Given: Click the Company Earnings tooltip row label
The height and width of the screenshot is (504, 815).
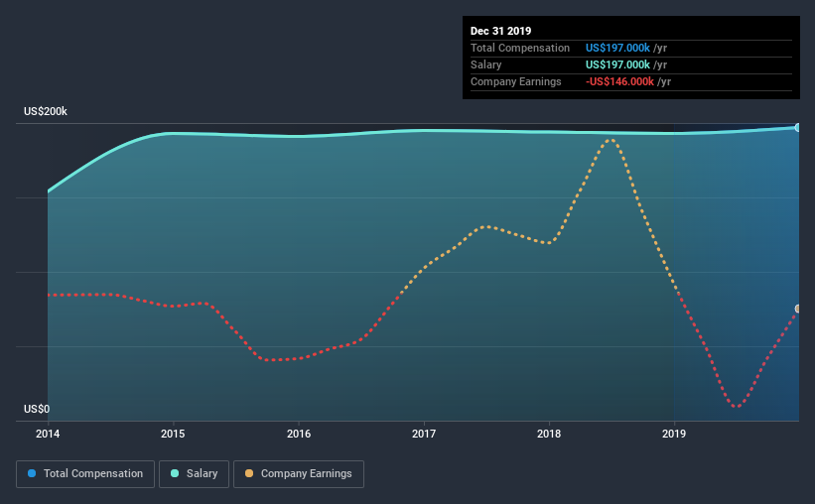Looking at the screenshot, I should click(515, 81).
